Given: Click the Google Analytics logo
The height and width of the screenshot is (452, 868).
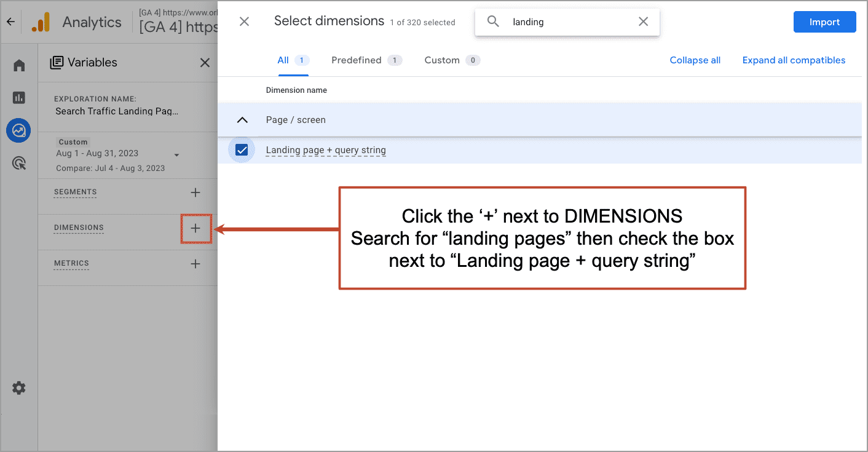Looking at the screenshot, I should (41, 22).
